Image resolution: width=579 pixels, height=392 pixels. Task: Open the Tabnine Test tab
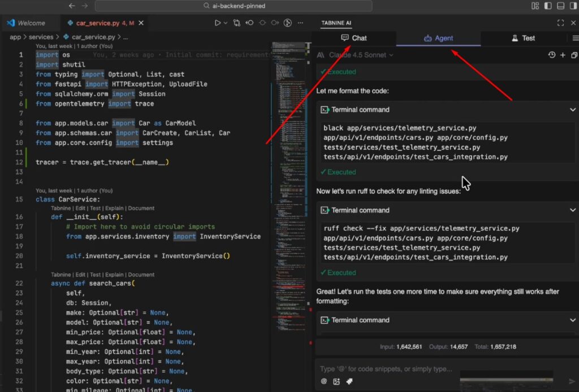pos(523,38)
